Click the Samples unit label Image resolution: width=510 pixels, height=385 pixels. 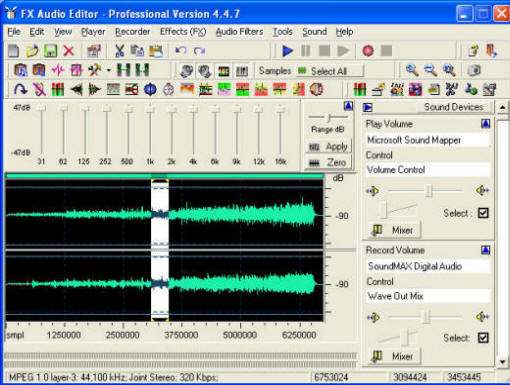tap(275, 71)
